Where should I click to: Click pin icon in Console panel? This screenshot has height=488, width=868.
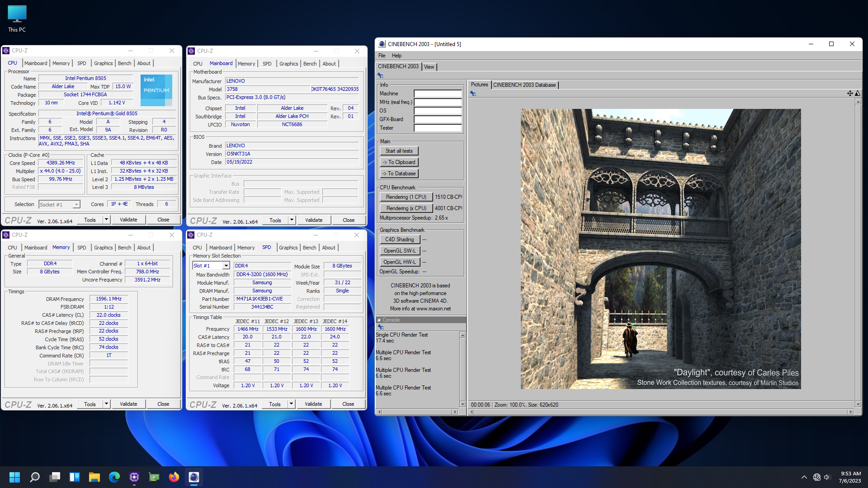click(x=381, y=327)
